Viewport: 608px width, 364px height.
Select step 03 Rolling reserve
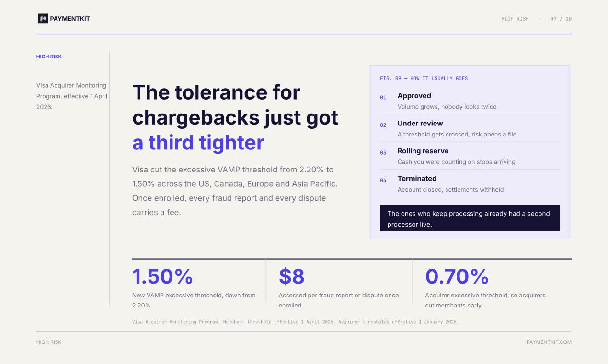click(x=470, y=156)
